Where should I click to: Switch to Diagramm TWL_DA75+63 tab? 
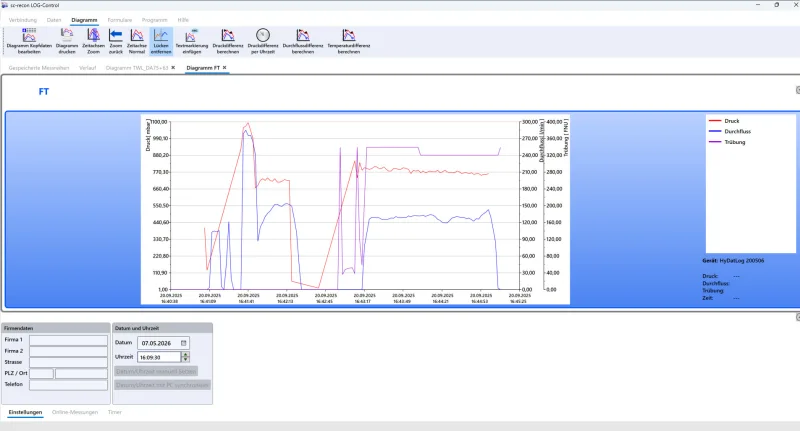137,68
